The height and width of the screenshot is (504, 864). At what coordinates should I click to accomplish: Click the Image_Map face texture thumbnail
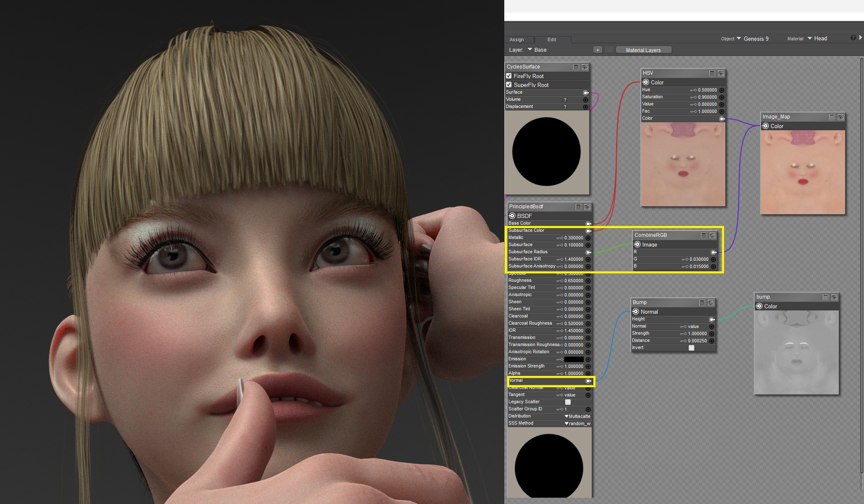803,172
